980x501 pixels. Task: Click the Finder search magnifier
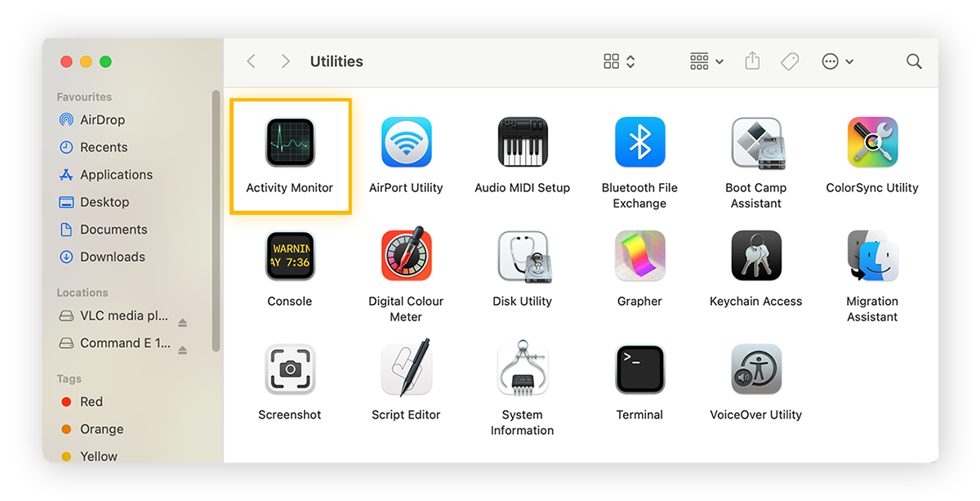click(914, 61)
